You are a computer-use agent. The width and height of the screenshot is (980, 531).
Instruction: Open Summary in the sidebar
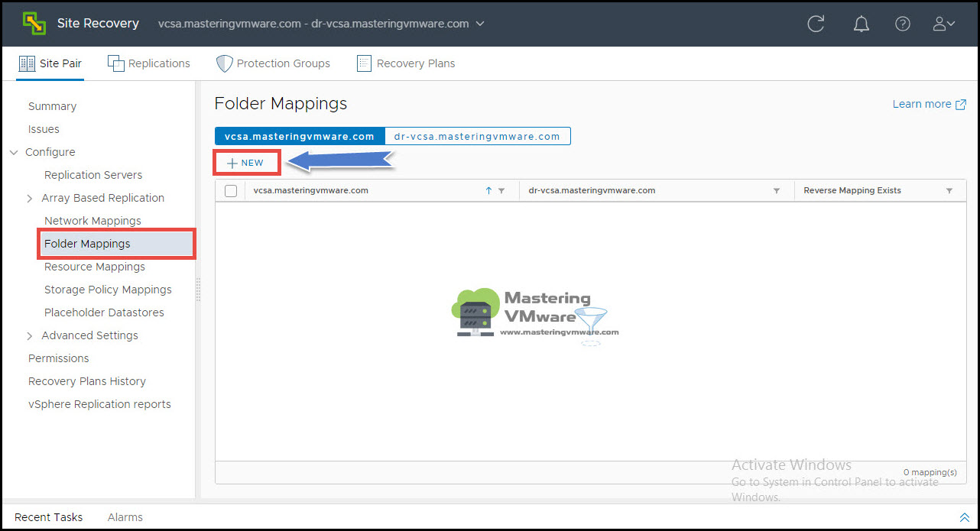(x=53, y=107)
